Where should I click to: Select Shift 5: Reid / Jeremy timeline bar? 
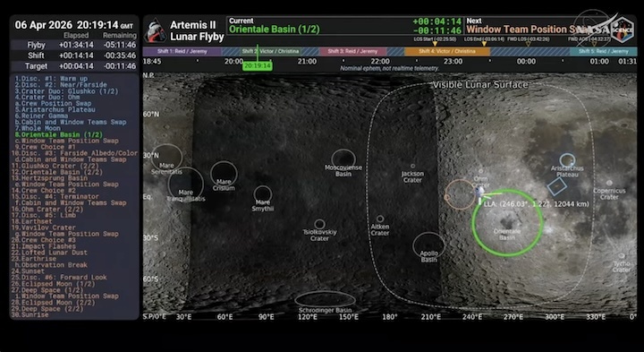point(604,51)
